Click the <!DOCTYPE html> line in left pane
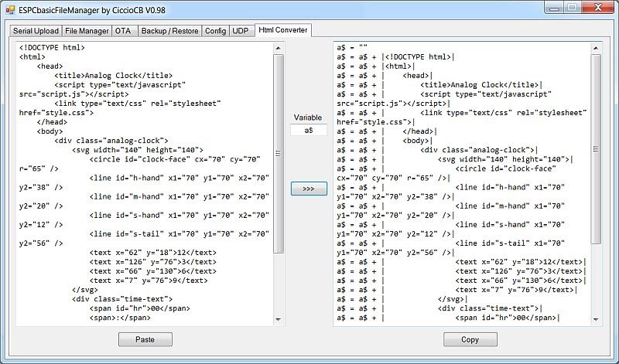This screenshot has width=619, height=364. click(x=52, y=47)
